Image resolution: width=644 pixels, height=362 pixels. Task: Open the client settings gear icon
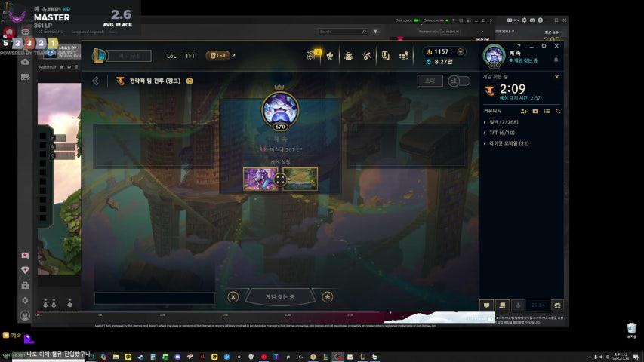click(x=544, y=46)
